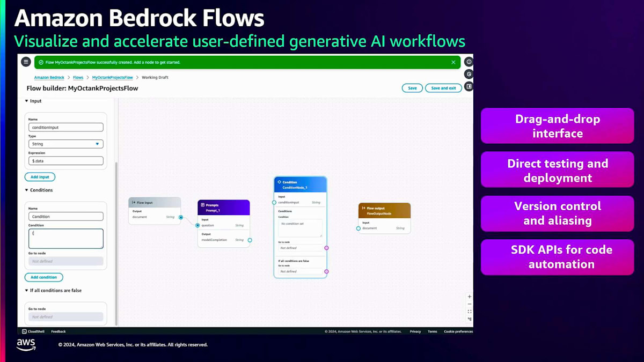Select the Prompt_1 node header
Screen dimensions: 644x362
[223, 208]
